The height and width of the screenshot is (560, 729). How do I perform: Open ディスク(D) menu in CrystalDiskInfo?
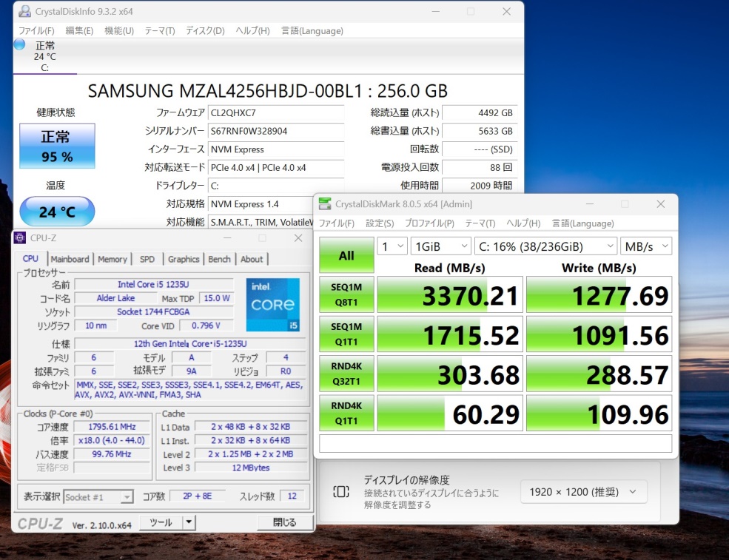point(205,30)
